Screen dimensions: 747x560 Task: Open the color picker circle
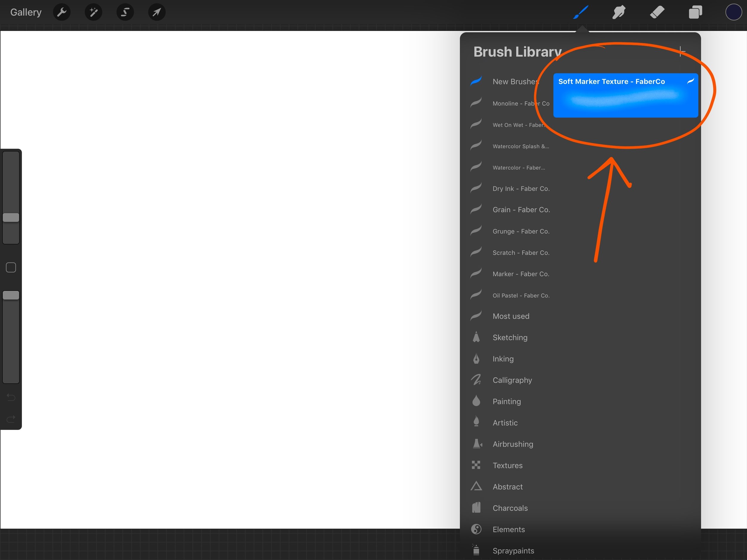(x=733, y=13)
